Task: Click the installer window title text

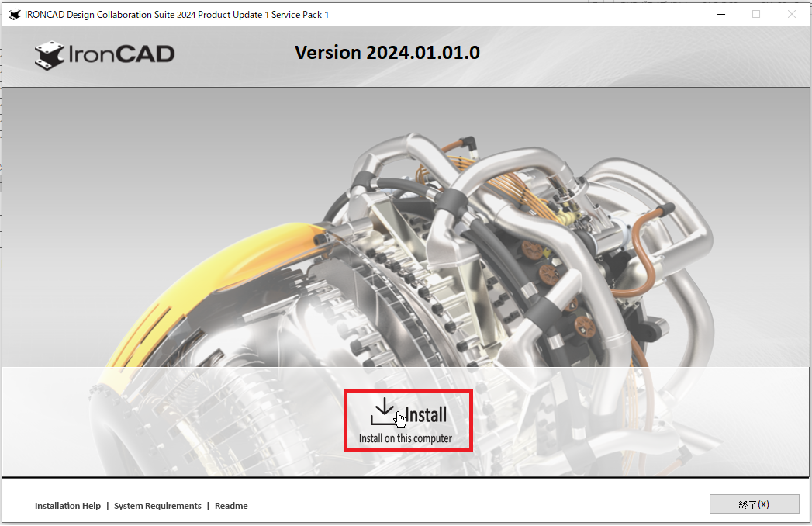Action: (177, 15)
